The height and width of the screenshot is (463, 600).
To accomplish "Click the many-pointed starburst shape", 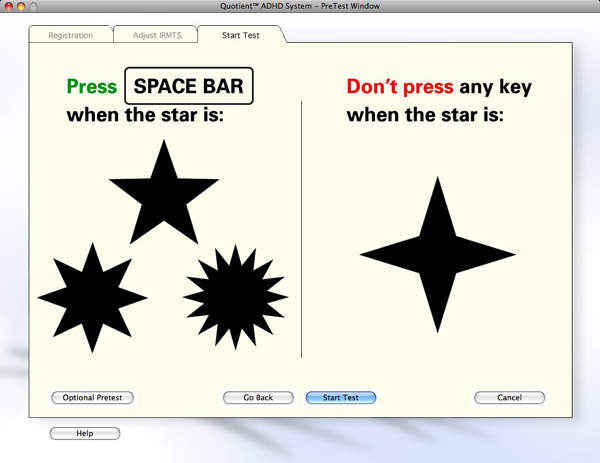I will (235, 296).
